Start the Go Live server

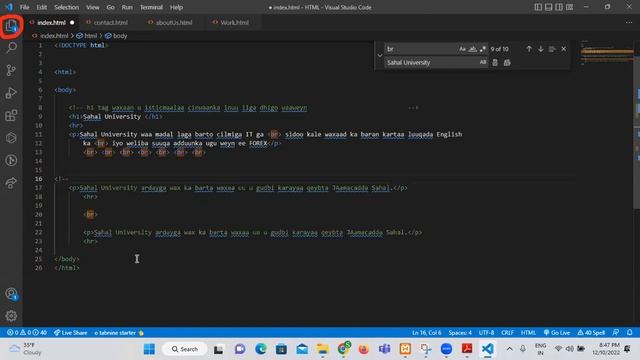(557, 333)
